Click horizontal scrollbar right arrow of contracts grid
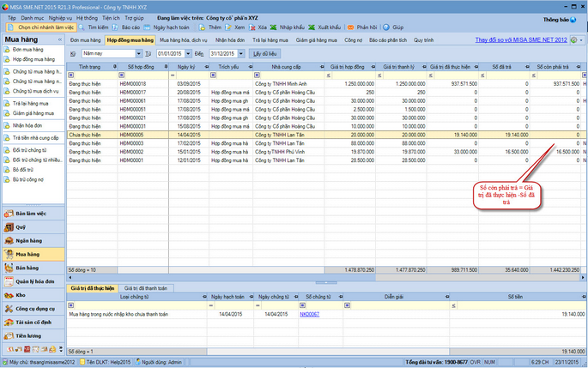Image resolution: width=588 pixels, height=368 pixels. tap(583, 277)
